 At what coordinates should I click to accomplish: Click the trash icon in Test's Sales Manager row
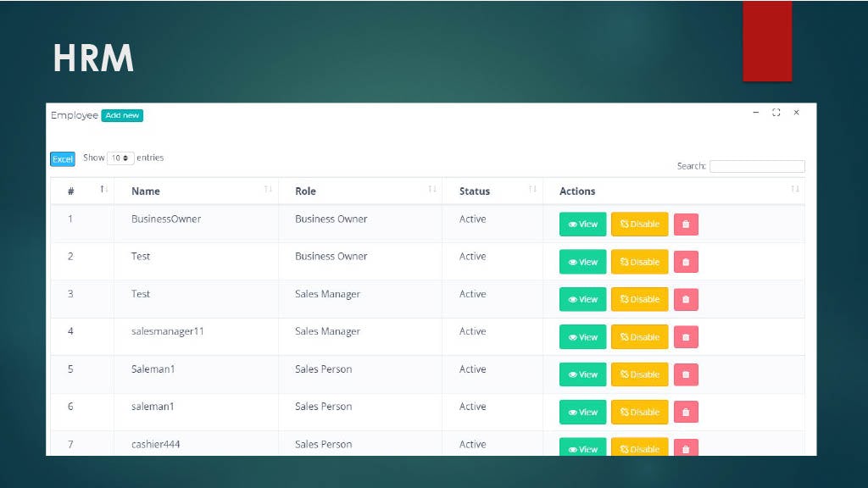pos(686,299)
